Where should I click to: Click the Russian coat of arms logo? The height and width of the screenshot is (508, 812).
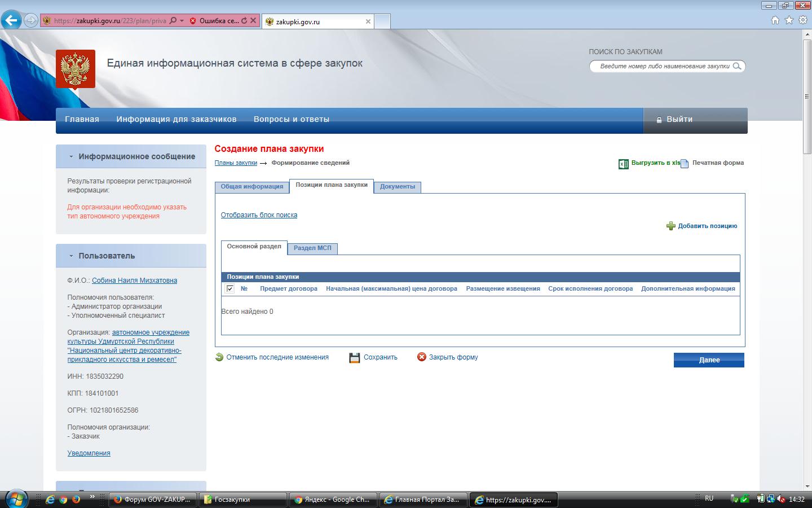coord(76,69)
